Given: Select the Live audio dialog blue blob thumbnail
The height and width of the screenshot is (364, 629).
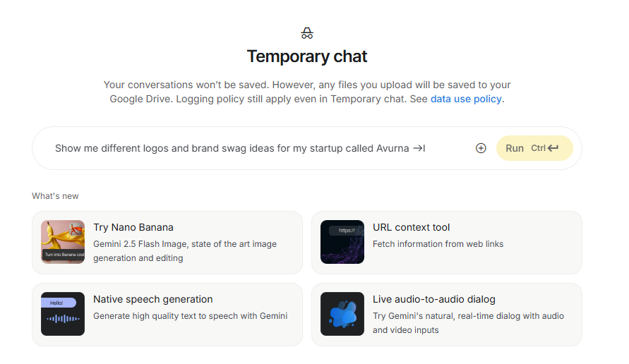Looking at the screenshot, I should (342, 314).
